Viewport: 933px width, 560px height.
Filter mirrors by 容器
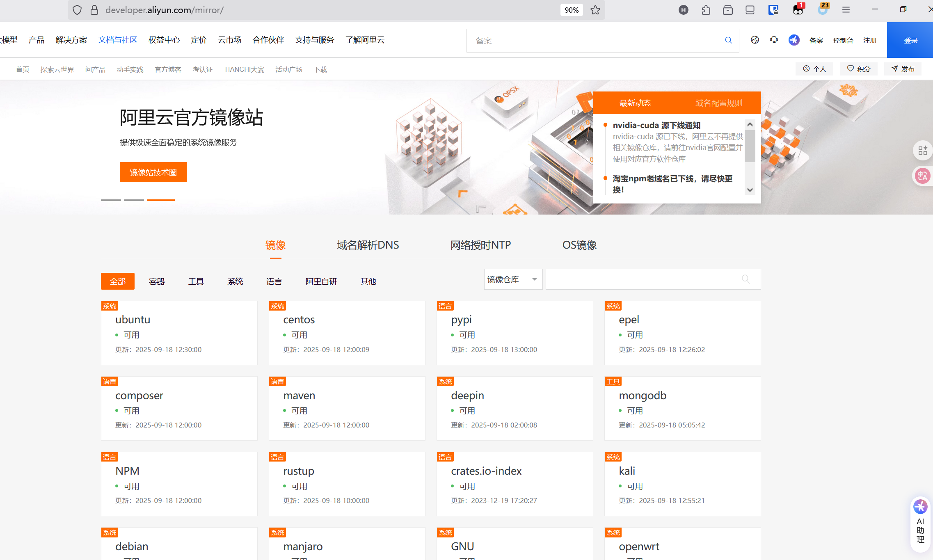click(x=157, y=281)
